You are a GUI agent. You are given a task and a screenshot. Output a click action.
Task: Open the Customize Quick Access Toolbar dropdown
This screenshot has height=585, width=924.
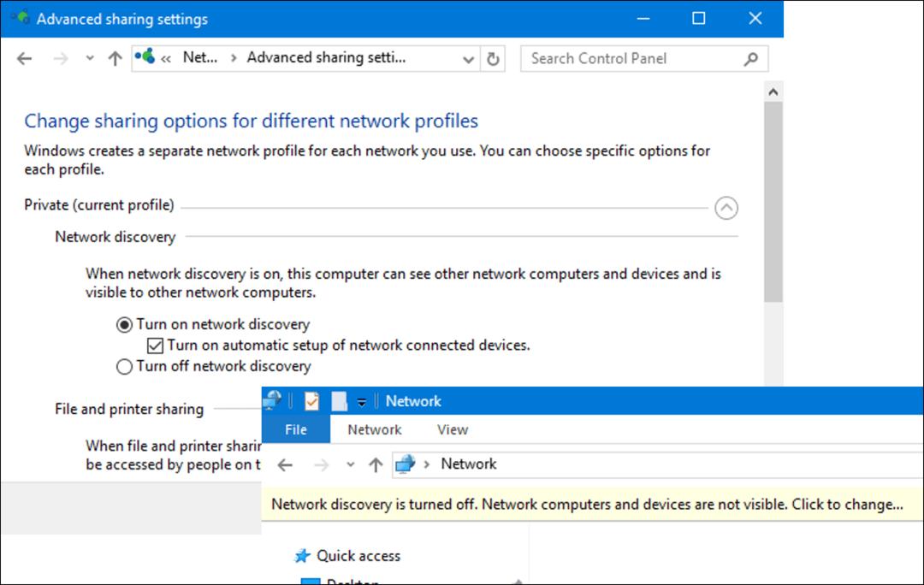point(362,402)
